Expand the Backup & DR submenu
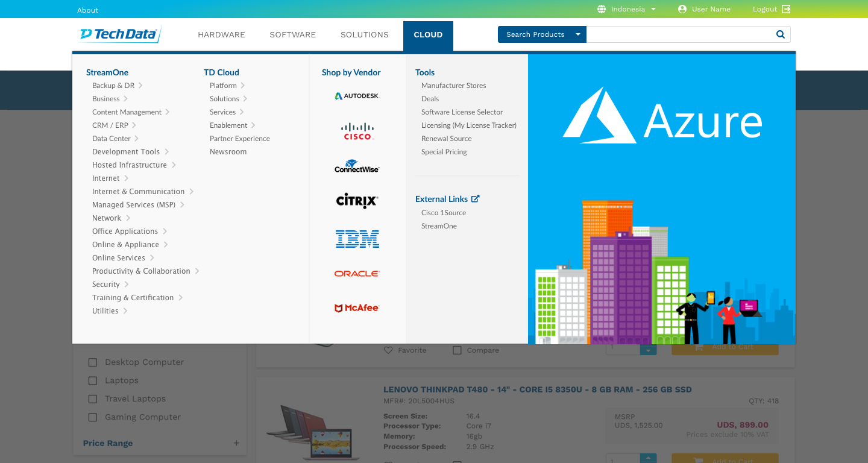 coord(140,86)
